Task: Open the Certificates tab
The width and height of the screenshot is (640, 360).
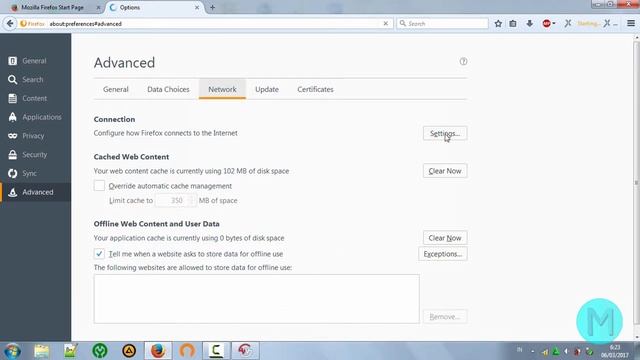Action: (315, 89)
